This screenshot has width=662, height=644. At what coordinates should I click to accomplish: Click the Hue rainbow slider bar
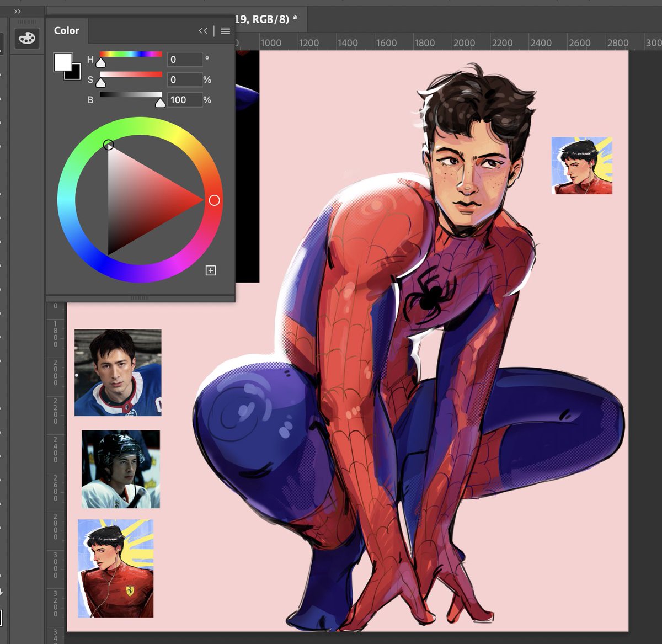(131, 54)
